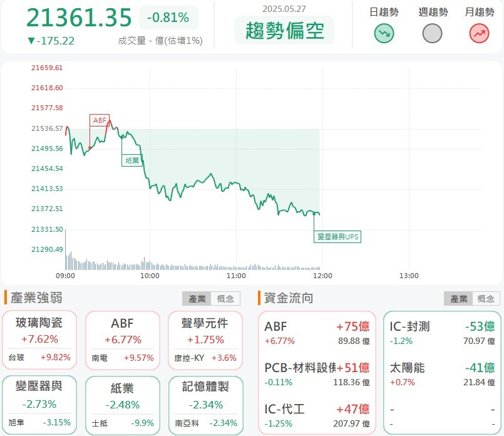Viewport: 504px width, 436px height.
Task: Select 產業 tab in 資金流向 section
Action: pyautogui.click(x=458, y=299)
